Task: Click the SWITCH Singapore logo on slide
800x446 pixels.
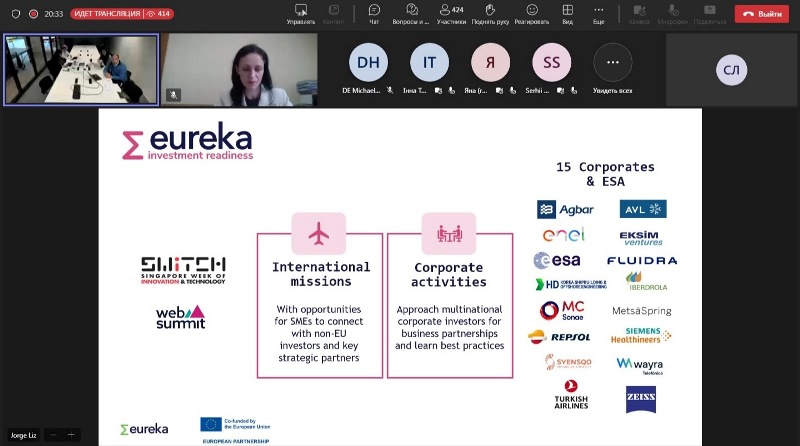Action: (x=183, y=270)
